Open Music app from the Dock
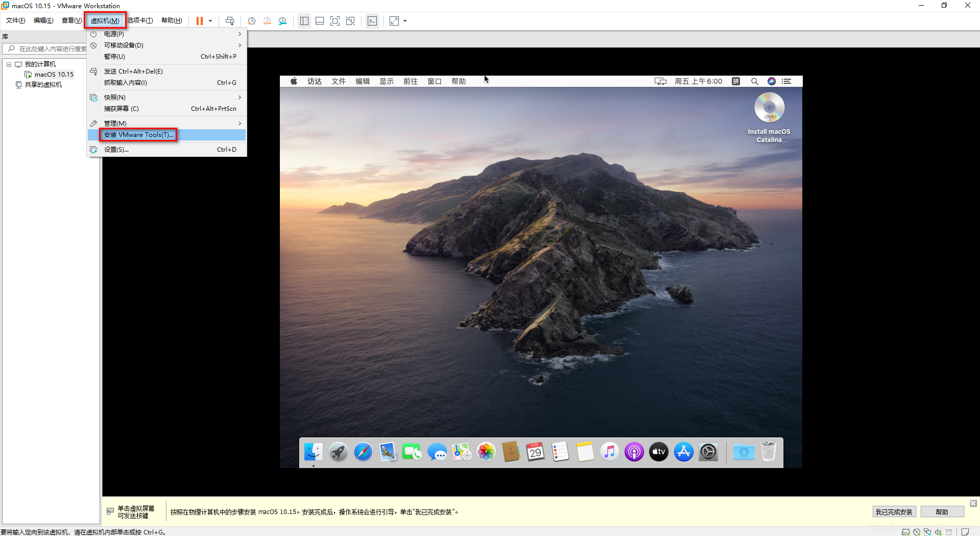Viewport: 980px width, 536px height. [x=609, y=452]
